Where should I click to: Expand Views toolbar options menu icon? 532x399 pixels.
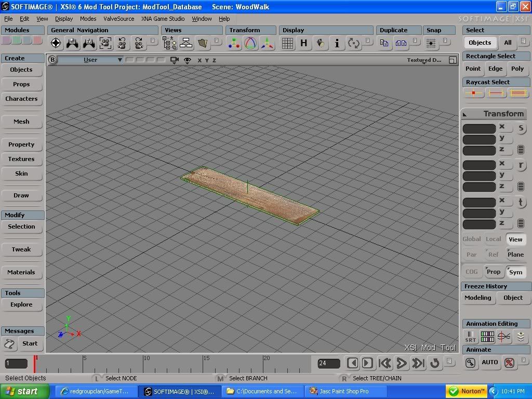click(x=217, y=41)
